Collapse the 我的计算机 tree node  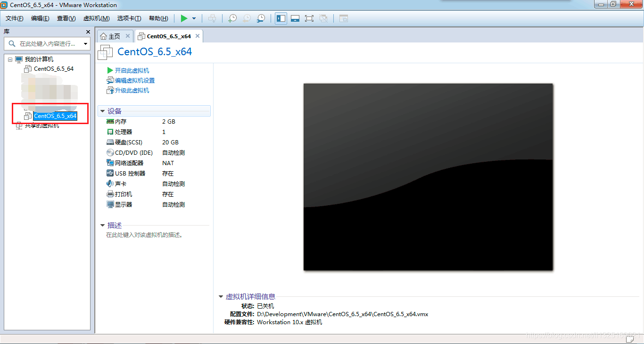click(x=10, y=59)
